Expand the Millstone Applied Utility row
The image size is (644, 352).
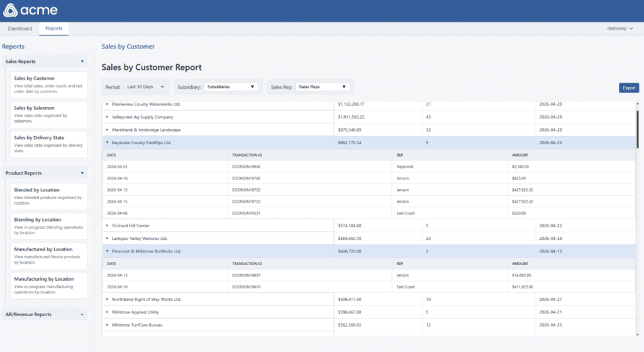pos(107,312)
